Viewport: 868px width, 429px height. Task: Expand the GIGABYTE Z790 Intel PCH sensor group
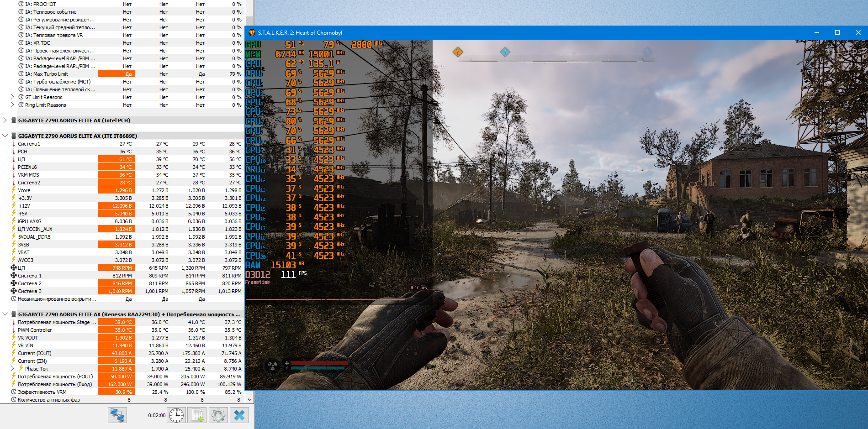click(x=5, y=120)
